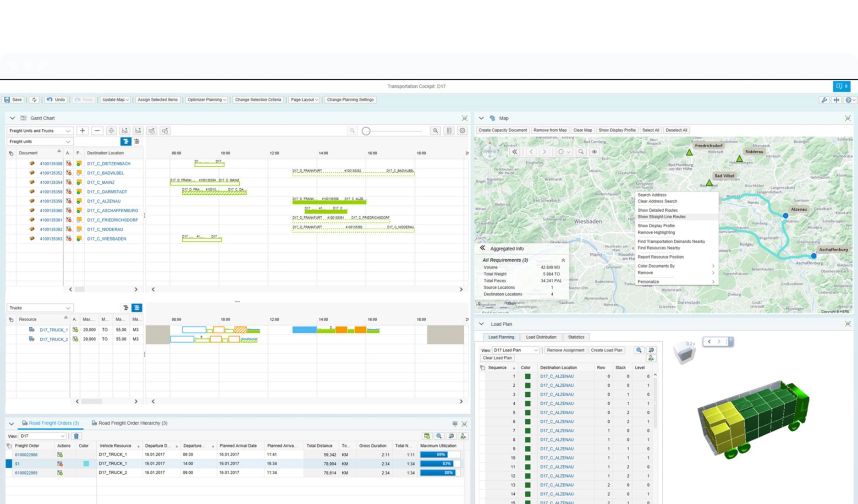Toggle the eye visibility icon on the map toolbar

(594, 152)
